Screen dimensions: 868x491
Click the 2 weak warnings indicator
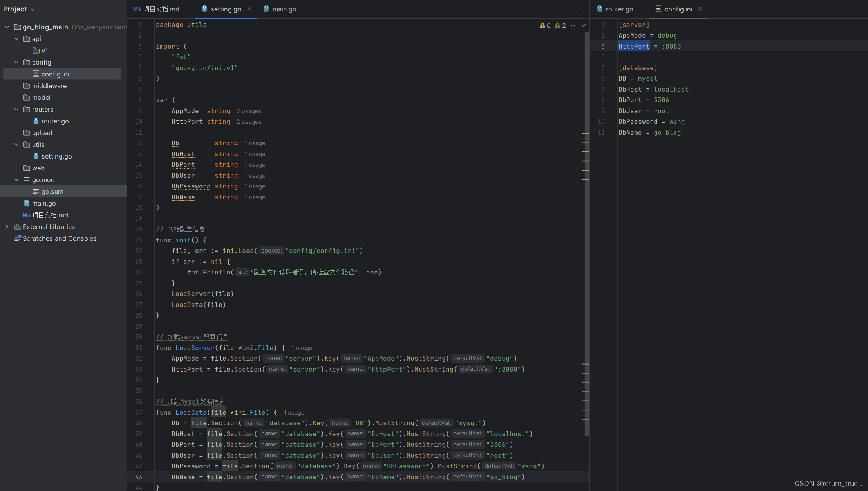[560, 25]
